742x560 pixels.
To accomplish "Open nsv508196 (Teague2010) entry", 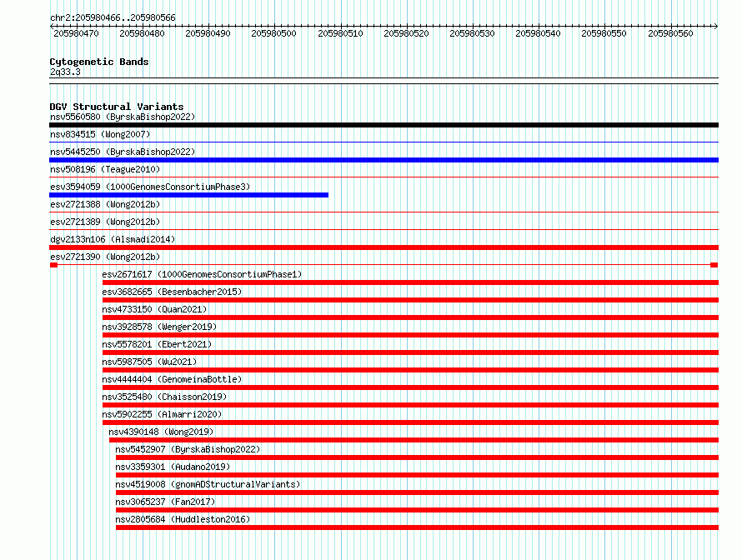I will pyautogui.click(x=105, y=169).
